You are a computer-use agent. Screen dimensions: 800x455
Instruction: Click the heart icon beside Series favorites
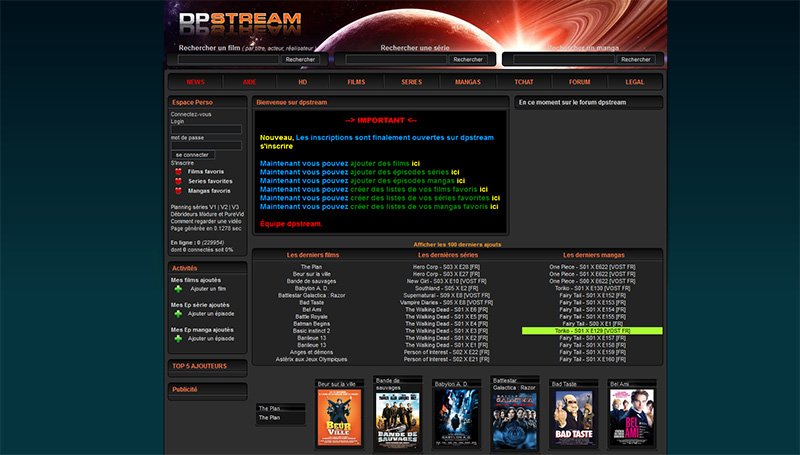(x=178, y=181)
